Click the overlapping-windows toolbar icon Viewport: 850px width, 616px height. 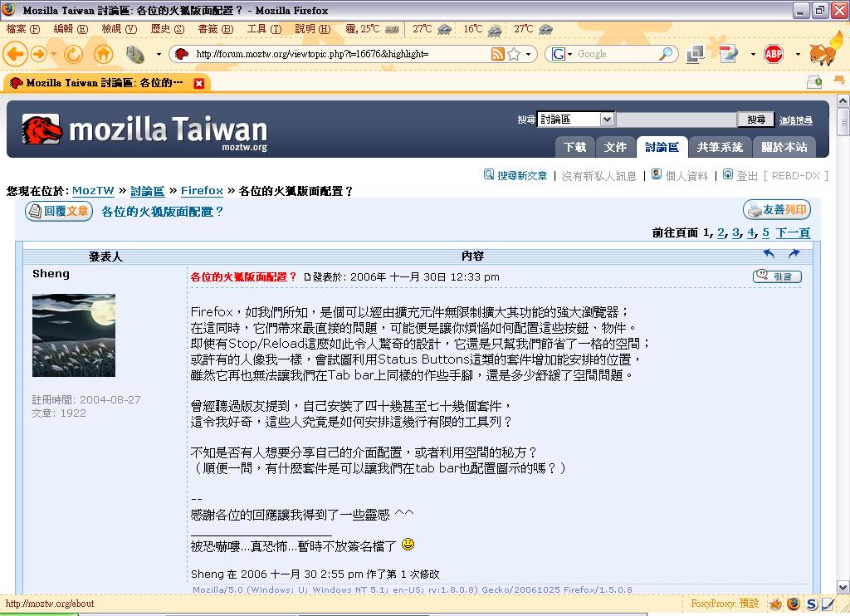tap(696, 54)
